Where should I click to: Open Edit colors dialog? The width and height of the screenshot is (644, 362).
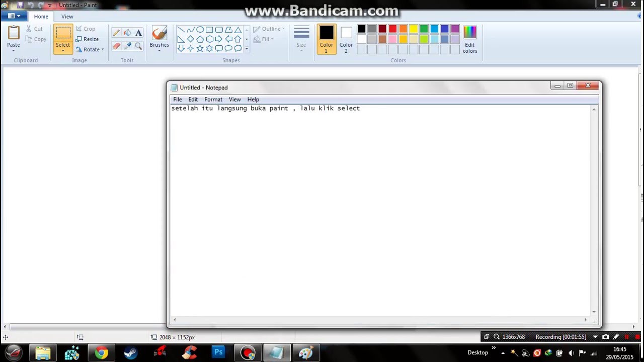pos(469,39)
